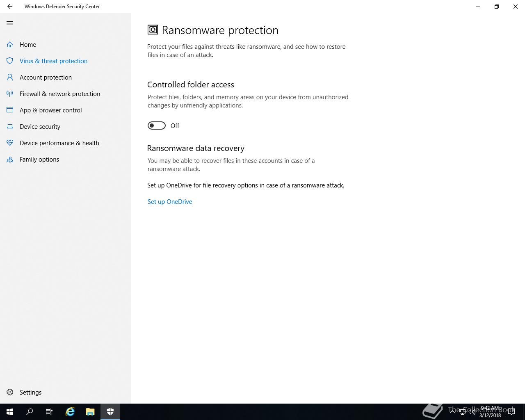Image resolution: width=525 pixels, height=420 pixels.
Task: Open the Windows Start menu
Action: (10, 412)
